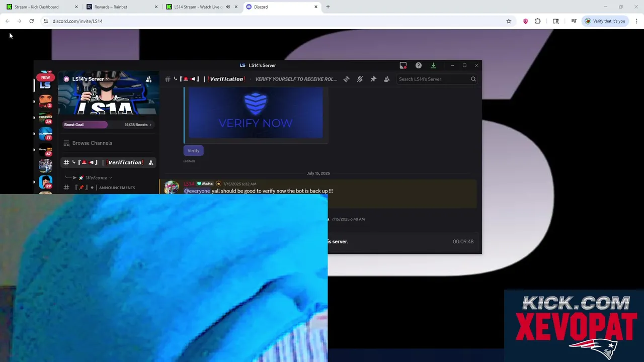This screenshot has height=362, width=644.
Task: Toggle browser side panel icon
Action: coord(555,21)
